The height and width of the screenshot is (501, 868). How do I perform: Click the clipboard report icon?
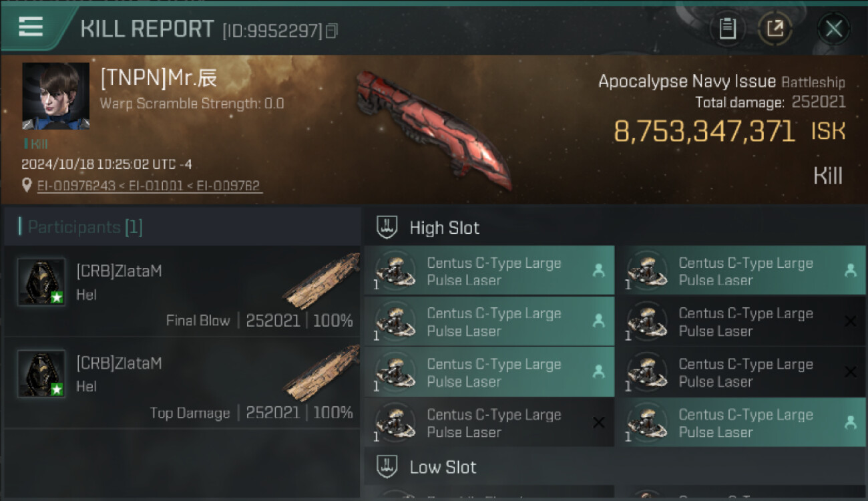click(x=727, y=29)
